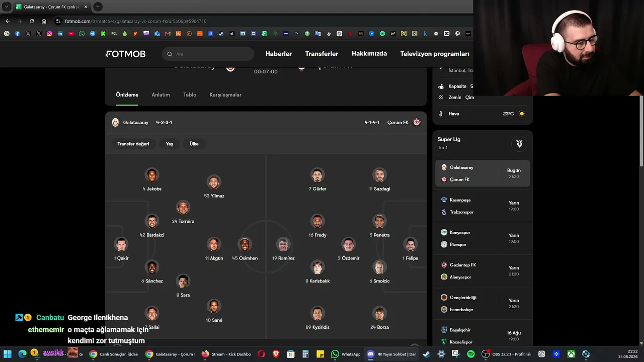Open the Gmail bookmark icon

[x=168, y=34]
